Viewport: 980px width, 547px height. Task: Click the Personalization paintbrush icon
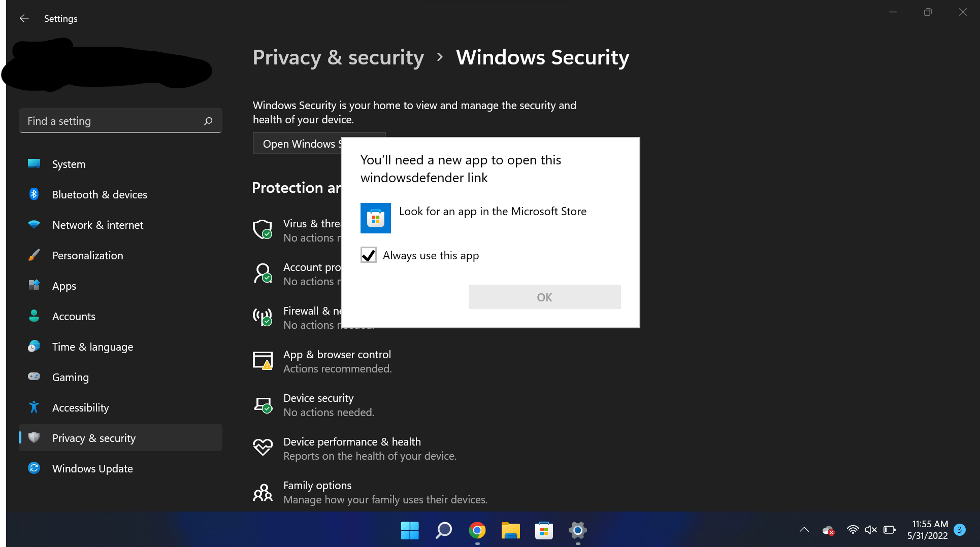34,255
